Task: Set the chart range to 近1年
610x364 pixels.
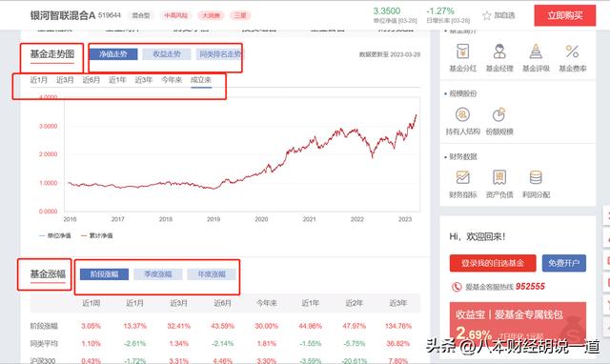Action: point(117,80)
